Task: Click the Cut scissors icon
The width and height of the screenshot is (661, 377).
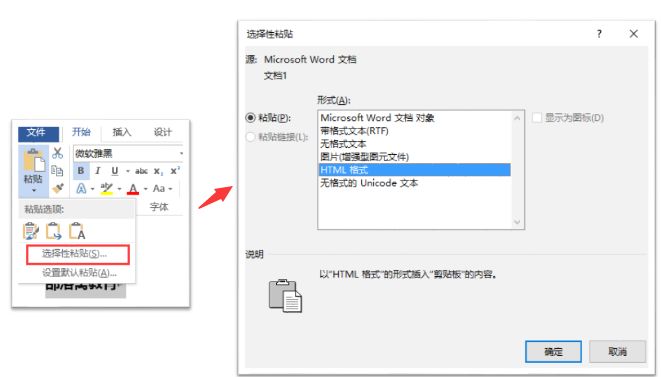Action: click(57, 153)
